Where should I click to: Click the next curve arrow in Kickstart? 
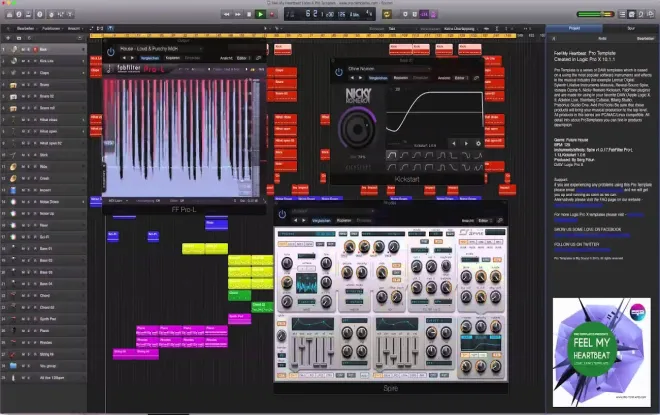[466, 144]
